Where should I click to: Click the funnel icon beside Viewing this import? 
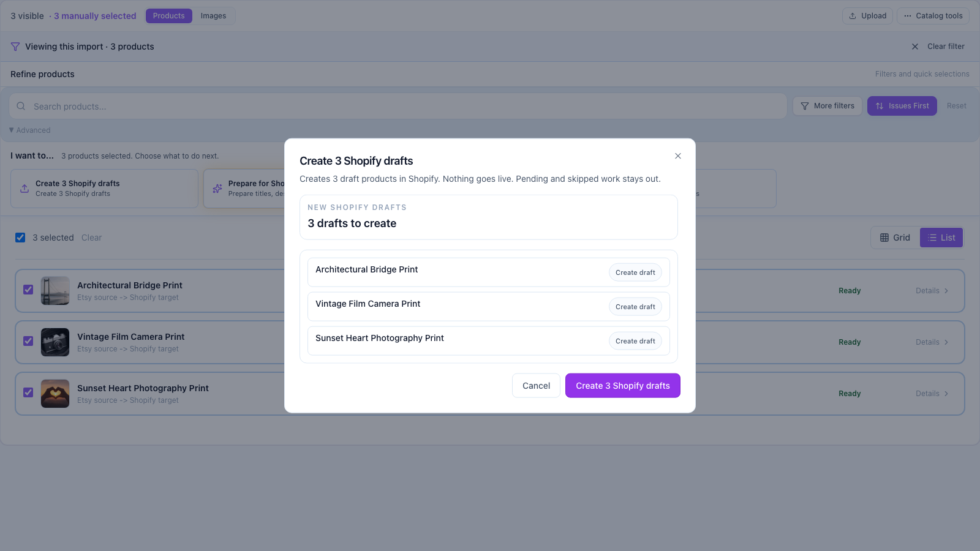(15, 47)
